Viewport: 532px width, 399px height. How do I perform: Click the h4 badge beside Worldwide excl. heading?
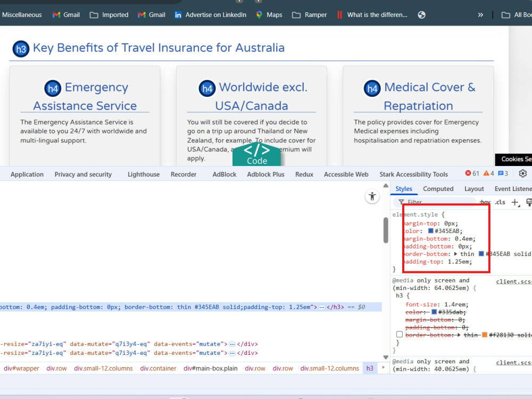(x=207, y=88)
